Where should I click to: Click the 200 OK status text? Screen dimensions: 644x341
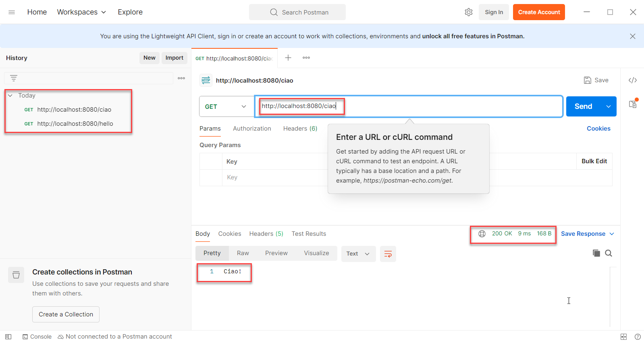tap(502, 233)
